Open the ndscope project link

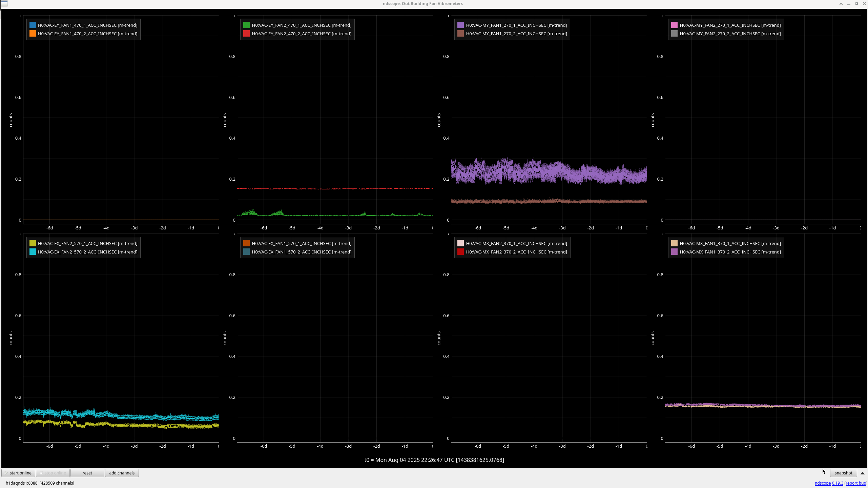(822, 483)
